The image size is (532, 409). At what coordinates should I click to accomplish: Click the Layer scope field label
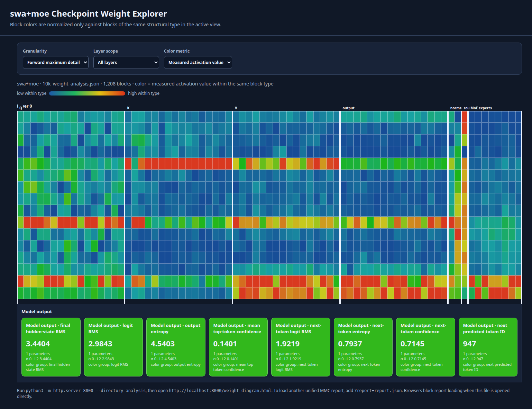click(106, 51)
